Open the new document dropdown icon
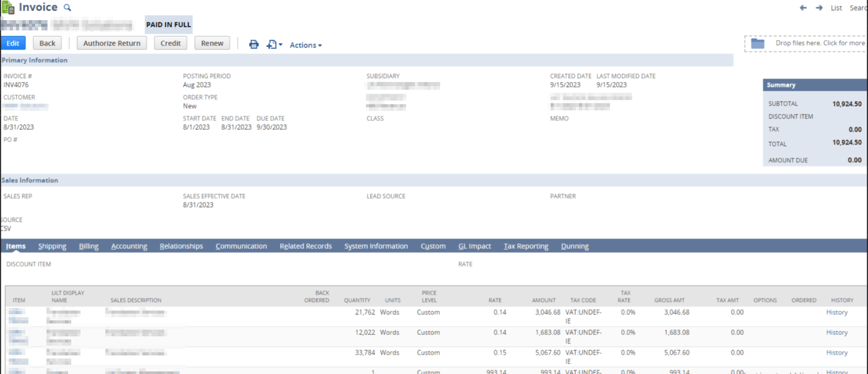The height and width of the screenshot is (374, 868). coord(274,44)
